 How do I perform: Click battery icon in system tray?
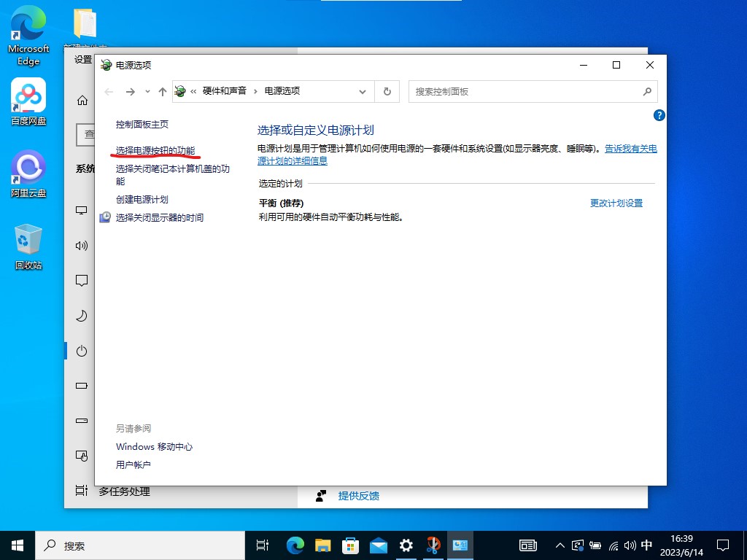point(595,545)
